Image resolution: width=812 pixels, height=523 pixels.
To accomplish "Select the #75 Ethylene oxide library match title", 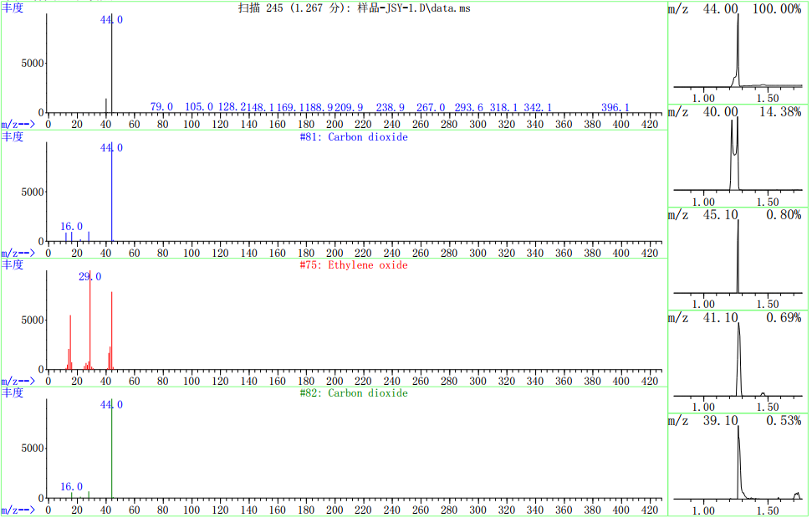I will 353,265.
